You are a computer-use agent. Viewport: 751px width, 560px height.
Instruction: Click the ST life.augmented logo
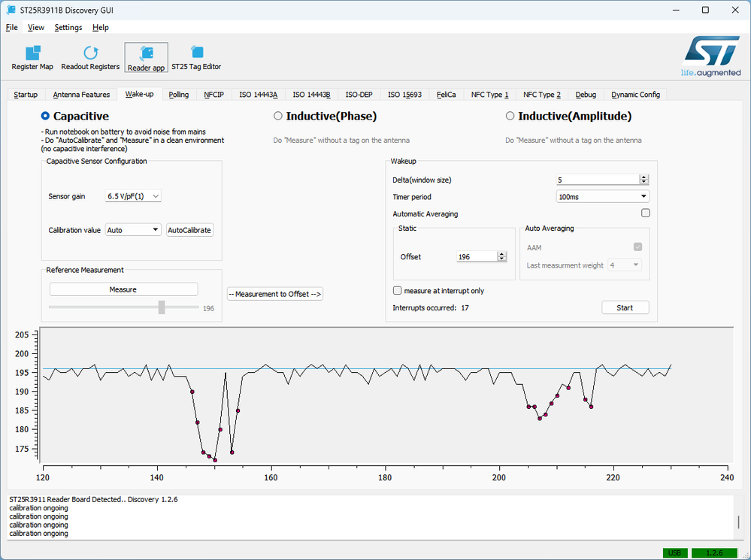click(711, 56)
